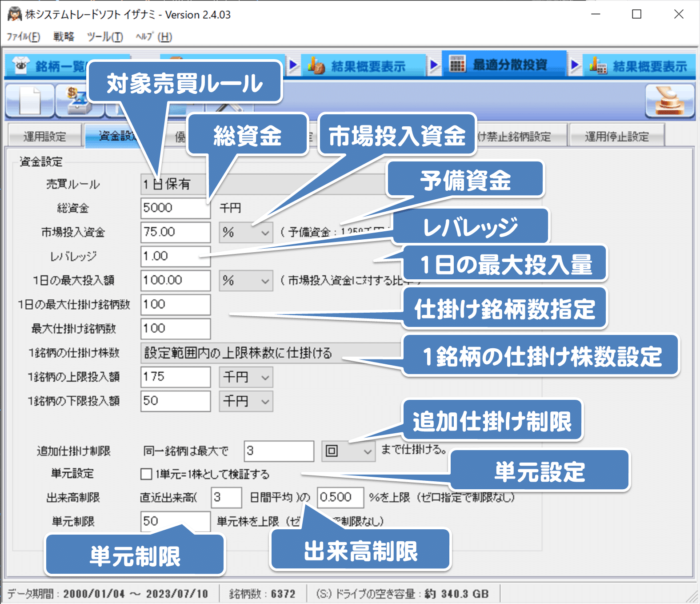Click the 1銘柄の下限投入額 value field
Screen dimensions: 700x604
176,401
